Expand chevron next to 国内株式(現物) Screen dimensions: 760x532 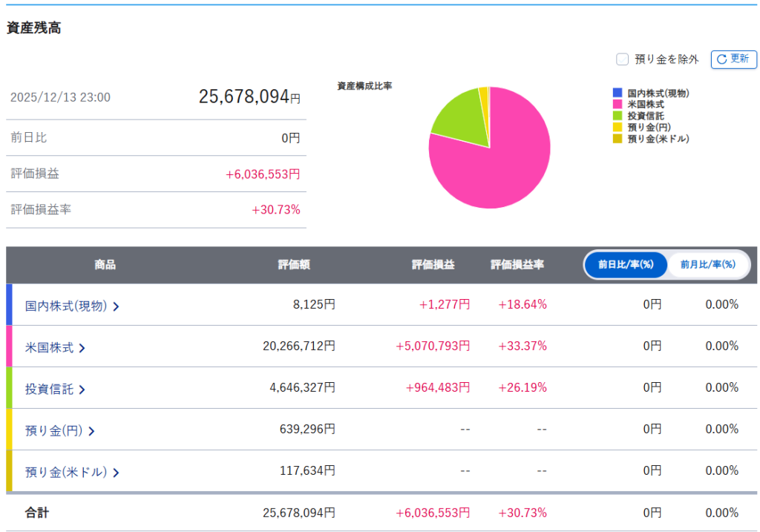(117, 306)
